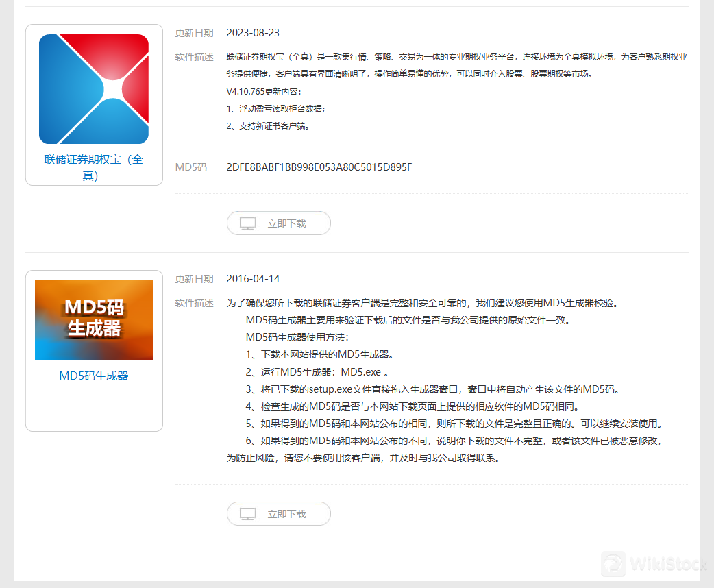Image resolution: width=714 pixels, height=588 pixels.
Task: Open the 联储证券期权宝（全真）title link
Action: tap(94, 167)
